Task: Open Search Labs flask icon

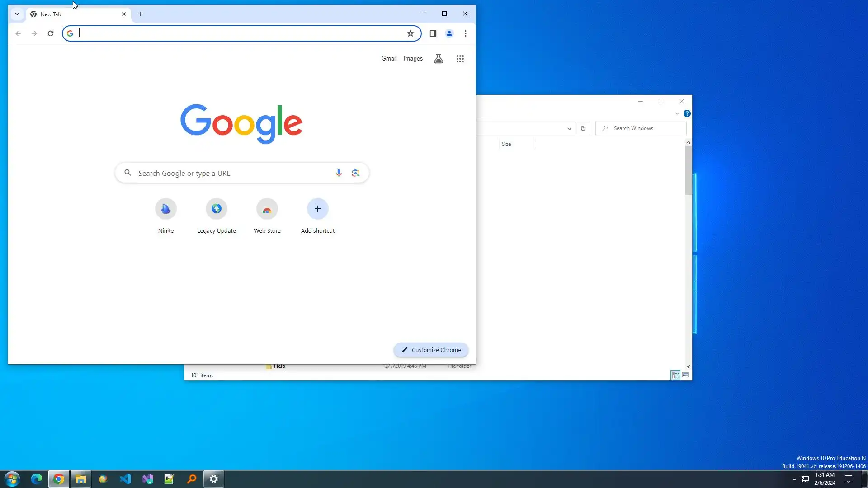Action: [438, 59]
